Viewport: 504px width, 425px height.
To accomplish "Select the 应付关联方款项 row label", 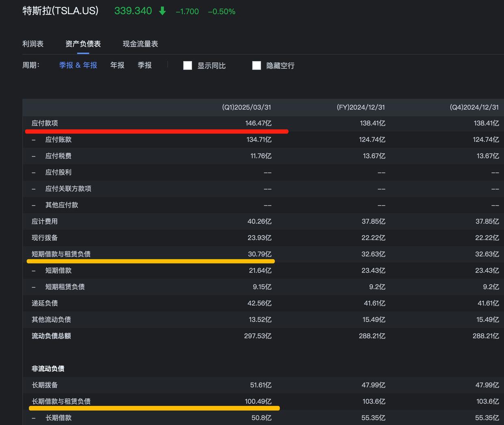I will [x=68, y=189].
